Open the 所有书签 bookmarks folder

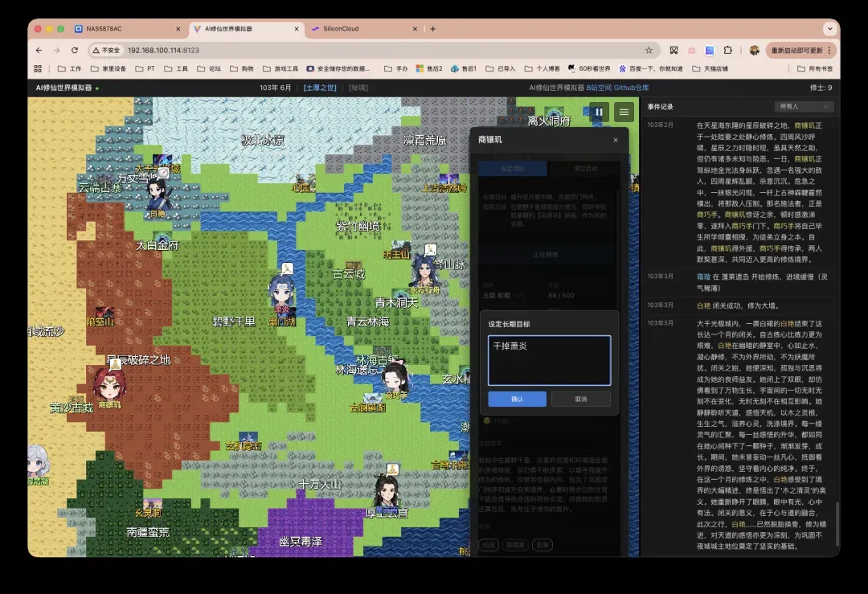coord(814,69)
